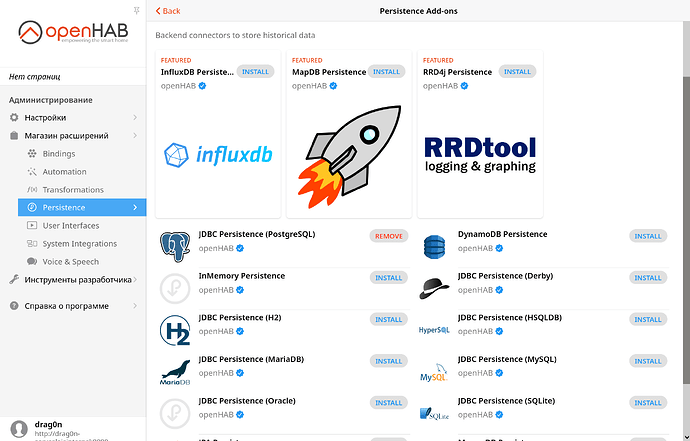
Task: Click the developer tools wrench icon
Action: click(14, 279)
